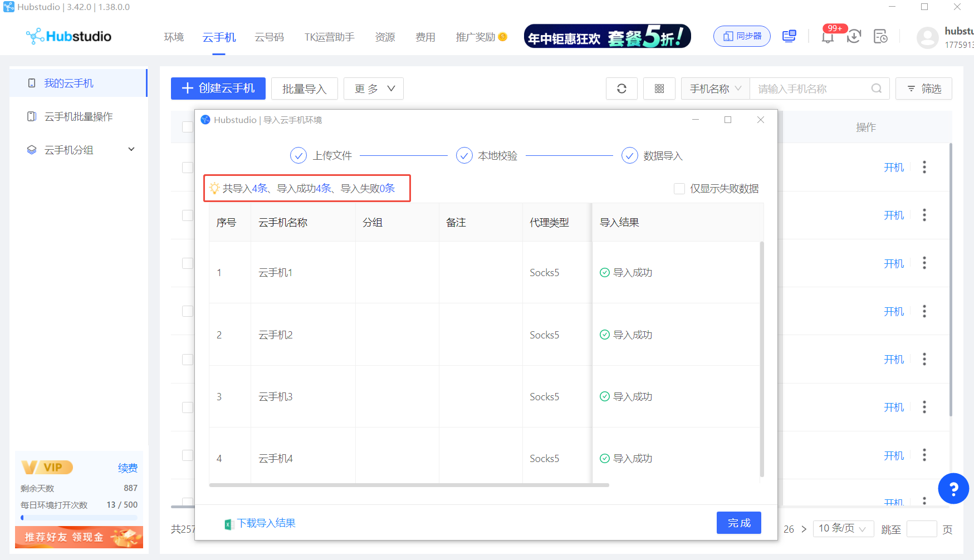974x560 pixels.
Task: Open three-dot menu in first phone row
Action: [x=924, y=167]
